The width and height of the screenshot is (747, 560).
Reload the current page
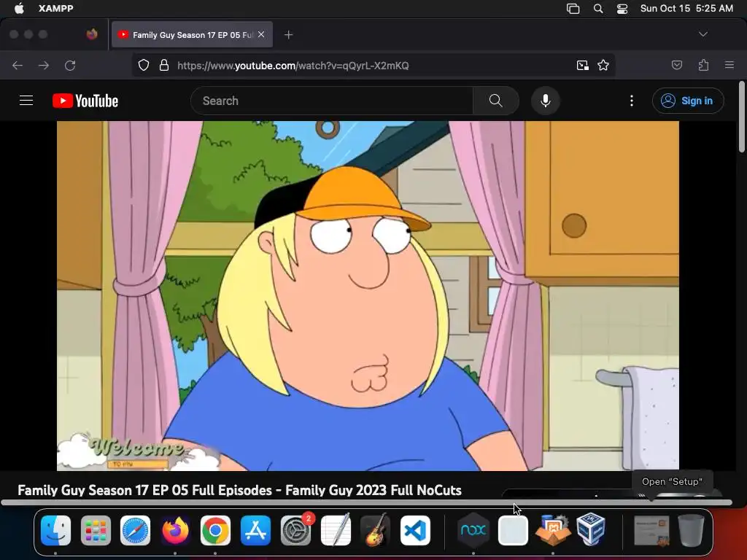click(x=70, y=65)
